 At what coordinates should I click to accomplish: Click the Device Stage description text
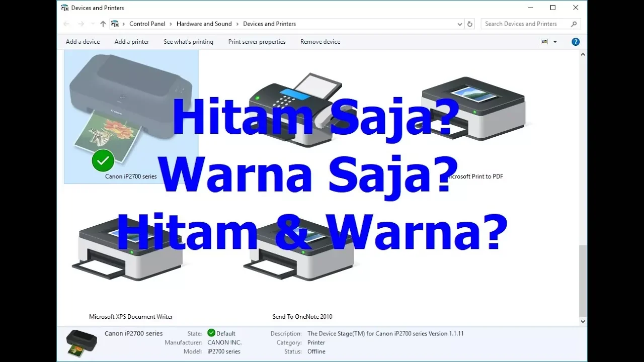tap(385, 333)
